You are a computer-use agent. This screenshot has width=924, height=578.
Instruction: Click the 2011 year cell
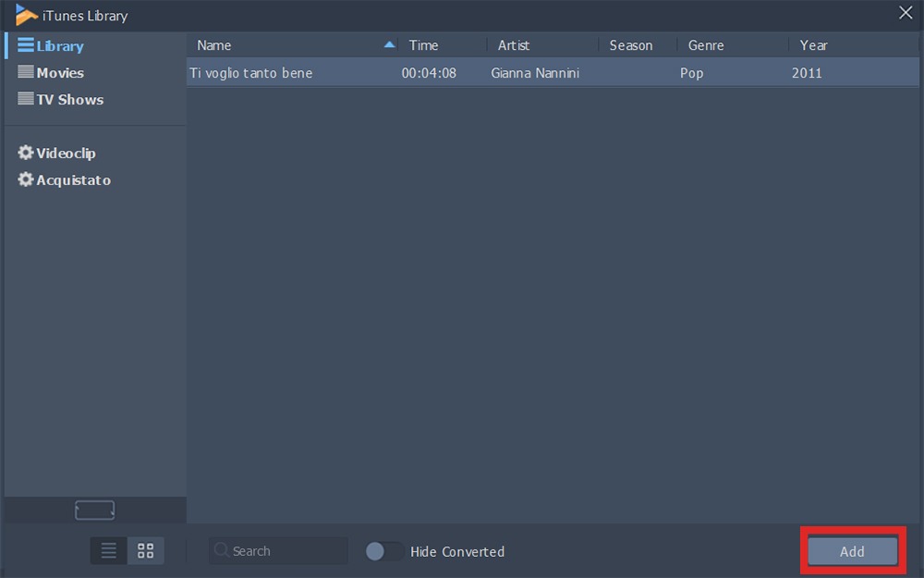click(x=807, y=73)
